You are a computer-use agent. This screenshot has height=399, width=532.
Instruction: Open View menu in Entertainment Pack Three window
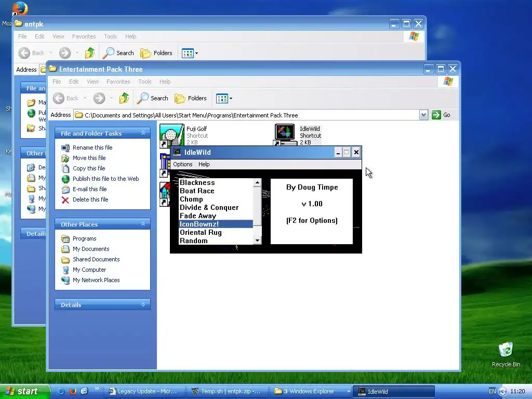point(92,82)
